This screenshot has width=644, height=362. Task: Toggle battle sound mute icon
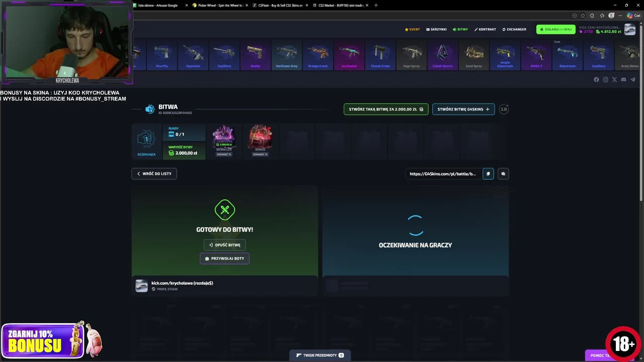click(503, 173)
